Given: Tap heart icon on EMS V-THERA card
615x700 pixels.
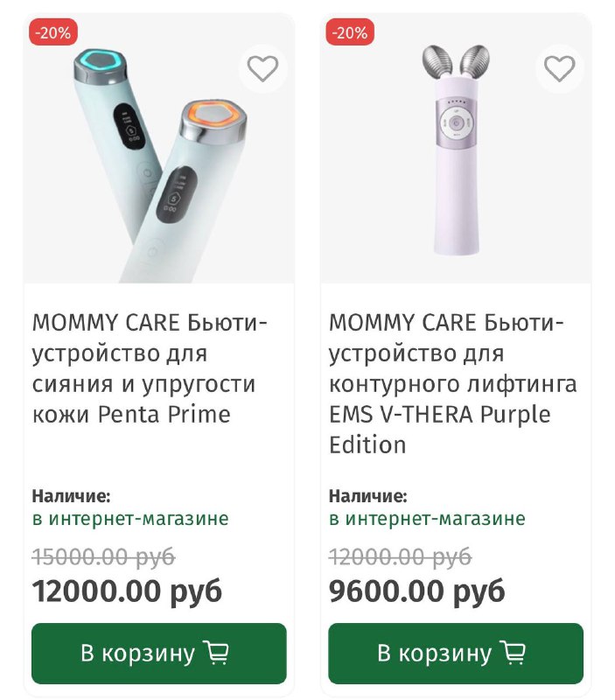Looking at the screenshot, I should pyautogui.click(x=559, y=68).
